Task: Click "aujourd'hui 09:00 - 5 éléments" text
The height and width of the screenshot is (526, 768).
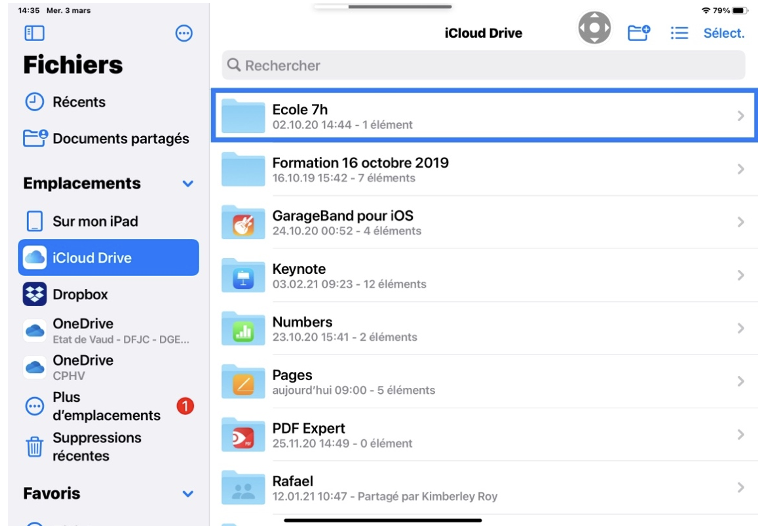Action: tap(354, 390)
